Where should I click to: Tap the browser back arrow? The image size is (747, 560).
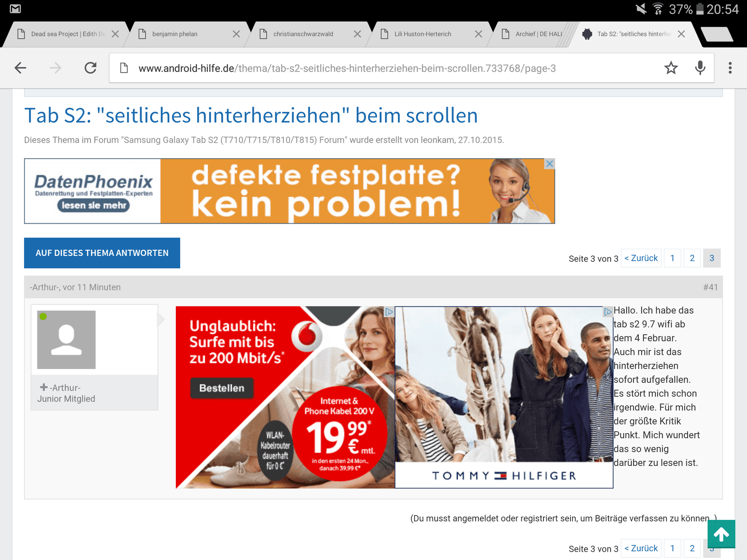click(20, 68)
